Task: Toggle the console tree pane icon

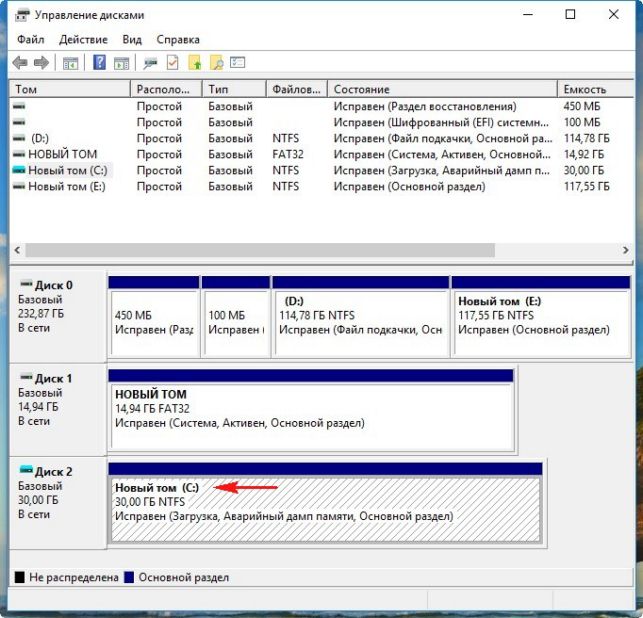Action: 70,63
